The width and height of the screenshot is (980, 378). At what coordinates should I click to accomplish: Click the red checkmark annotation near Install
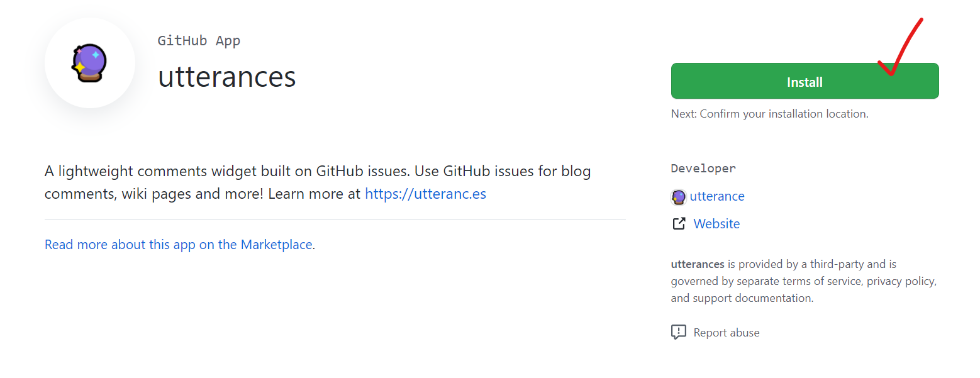[899, 47]
